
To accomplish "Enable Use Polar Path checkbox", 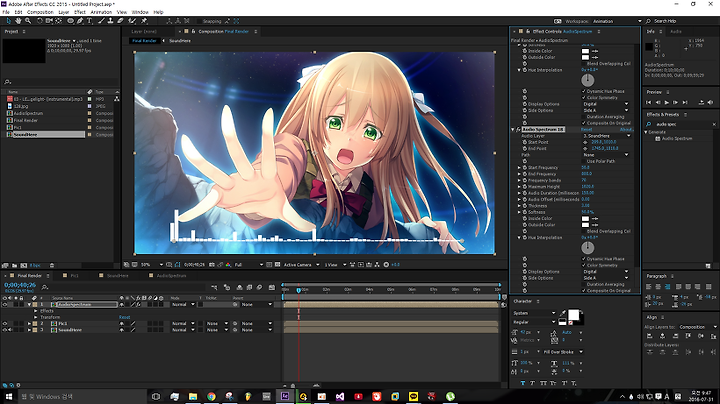I will [x=584, y=162].
